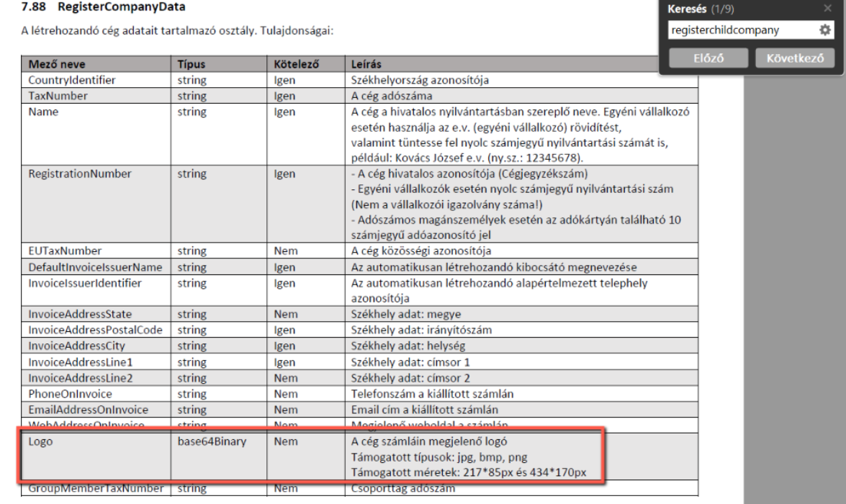846x504 pixels.
Task: Close the Keresés search panel
Action: pyautogui.click(x=828, y=8)
